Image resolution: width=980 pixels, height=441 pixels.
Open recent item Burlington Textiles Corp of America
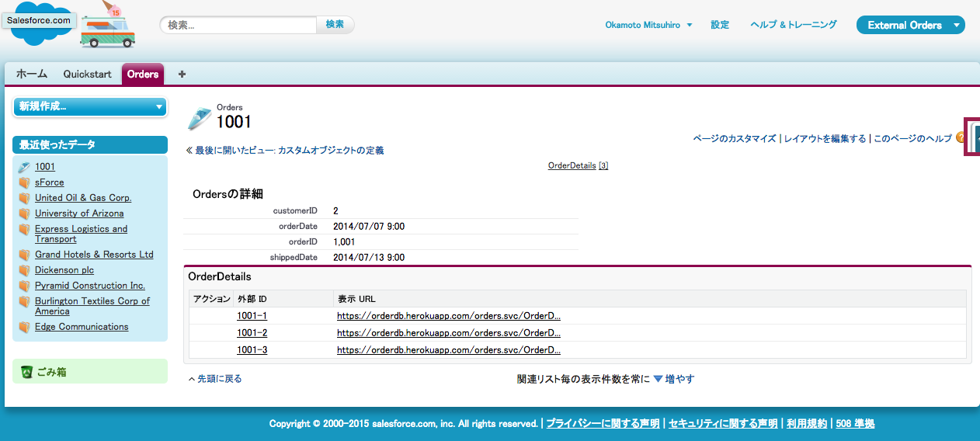(92, 306)
